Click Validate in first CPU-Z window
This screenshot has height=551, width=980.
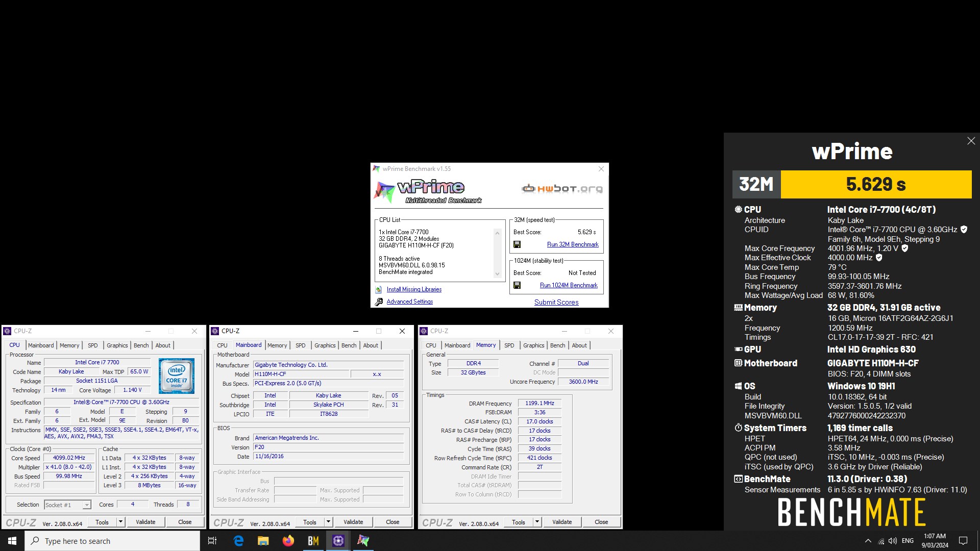pyautogui.click(x=145, y=522)
